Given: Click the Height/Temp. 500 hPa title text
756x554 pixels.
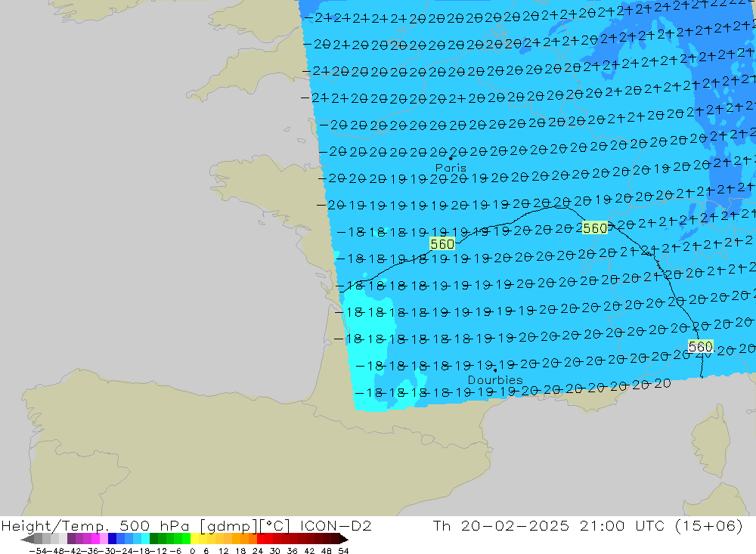Looking at the screenshot, I should point(95,525).
